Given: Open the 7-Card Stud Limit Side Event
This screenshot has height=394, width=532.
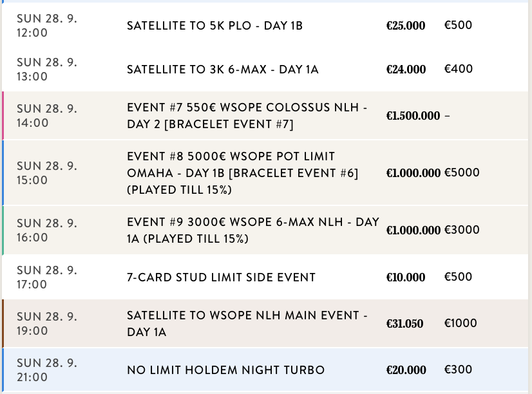Looking at the screenshot, I should tap(221, 277).
